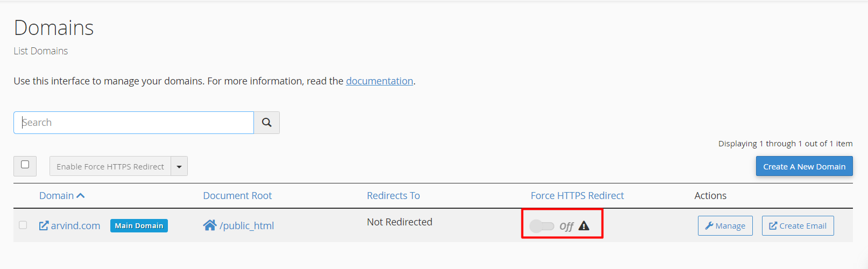868x269 pixels.
Task: Click Enable Force HTTPS Redirect button
Action: tap(110, 167)
